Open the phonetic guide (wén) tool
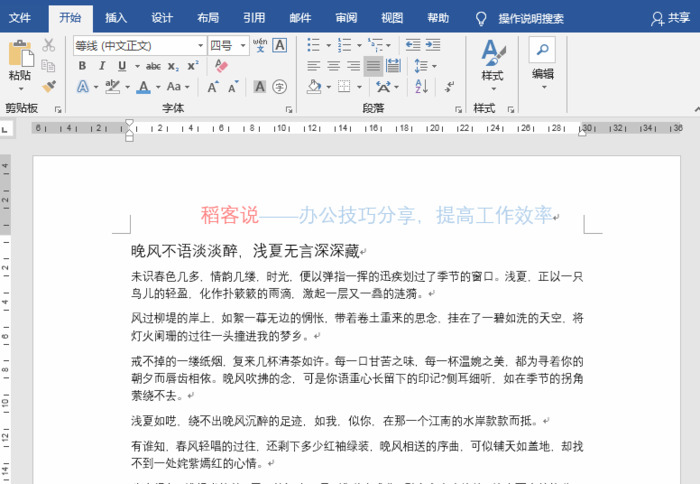700x484 pixels. point(260,45)
